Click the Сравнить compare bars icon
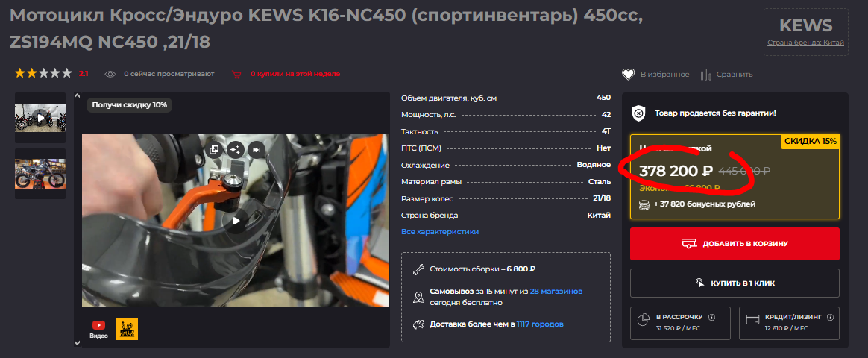868x358 pixels. point(705,74)
